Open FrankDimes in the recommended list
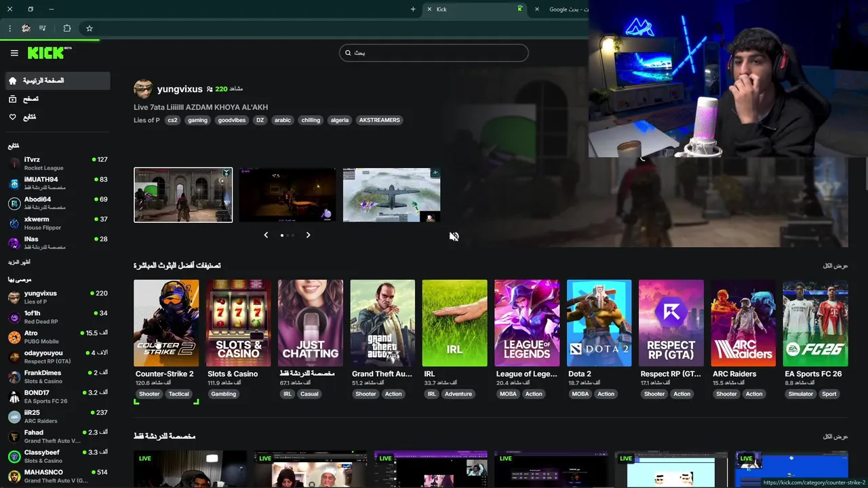868x488 pixels. [x=58, y=377]
